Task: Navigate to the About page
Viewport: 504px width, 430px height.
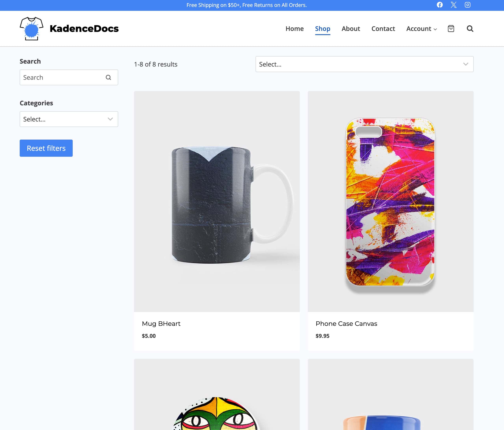Action: click(351, 29)
